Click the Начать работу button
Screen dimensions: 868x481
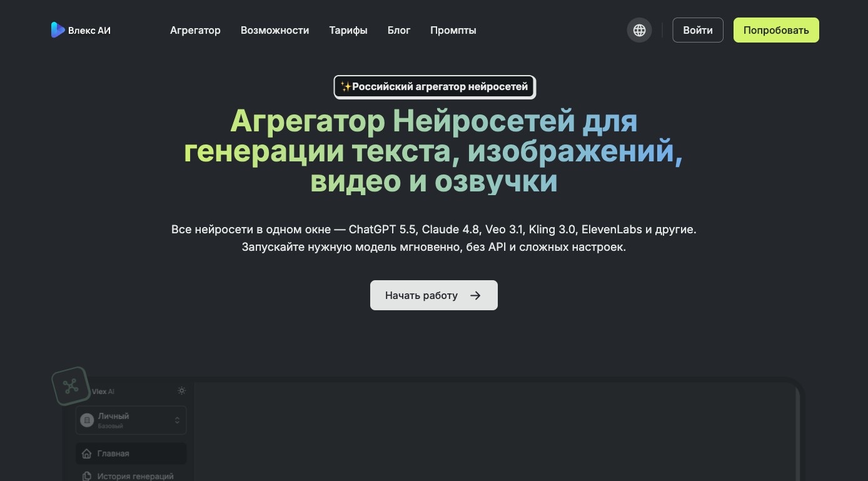point(434,295)
